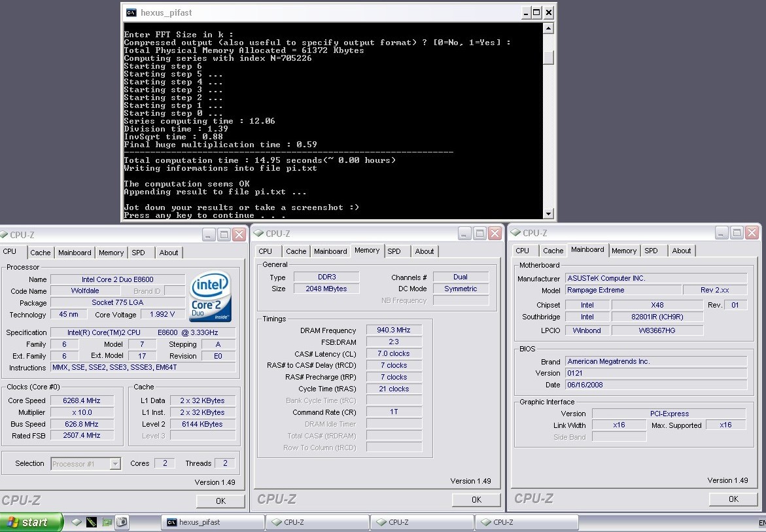Open SPD tab in middle CPU-Z window
The height and width of the screenshot is (532, 766).
click(x=394, y=251)
